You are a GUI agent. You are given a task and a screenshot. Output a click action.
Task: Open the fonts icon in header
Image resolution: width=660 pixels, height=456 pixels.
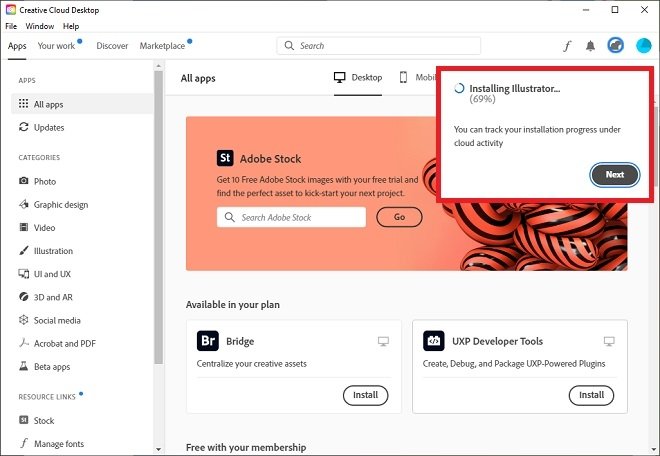[x=567, y=45]
